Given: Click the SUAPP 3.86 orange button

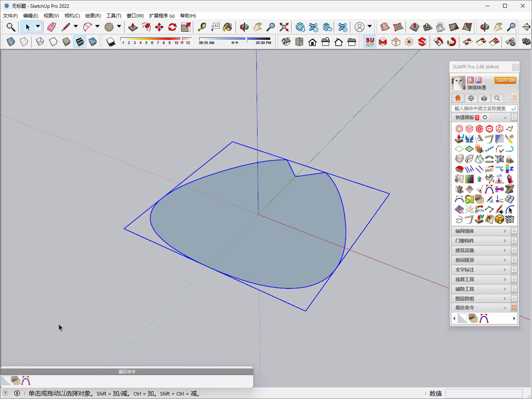Looking at the screenshot, I should point(505,80).
